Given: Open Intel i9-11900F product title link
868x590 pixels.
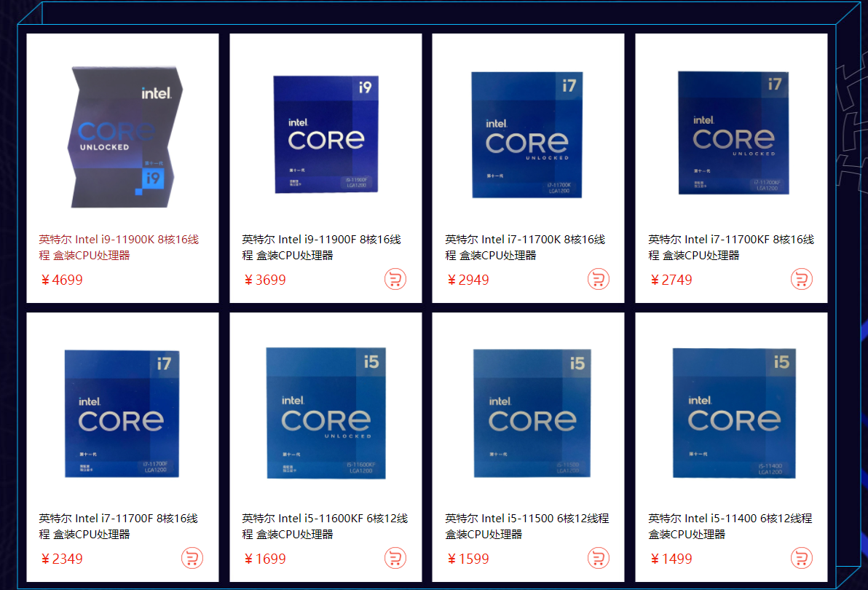Looking at the screenshot, I should pos(322,248).
